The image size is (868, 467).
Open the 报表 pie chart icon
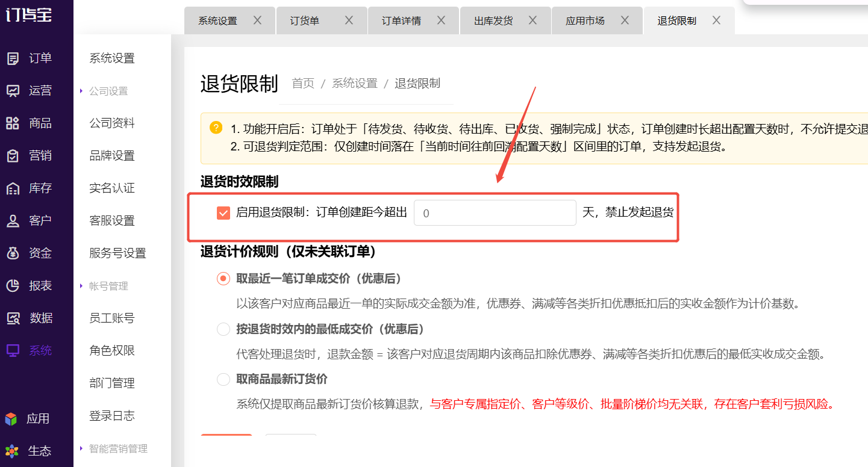click(x=13, y=286)
